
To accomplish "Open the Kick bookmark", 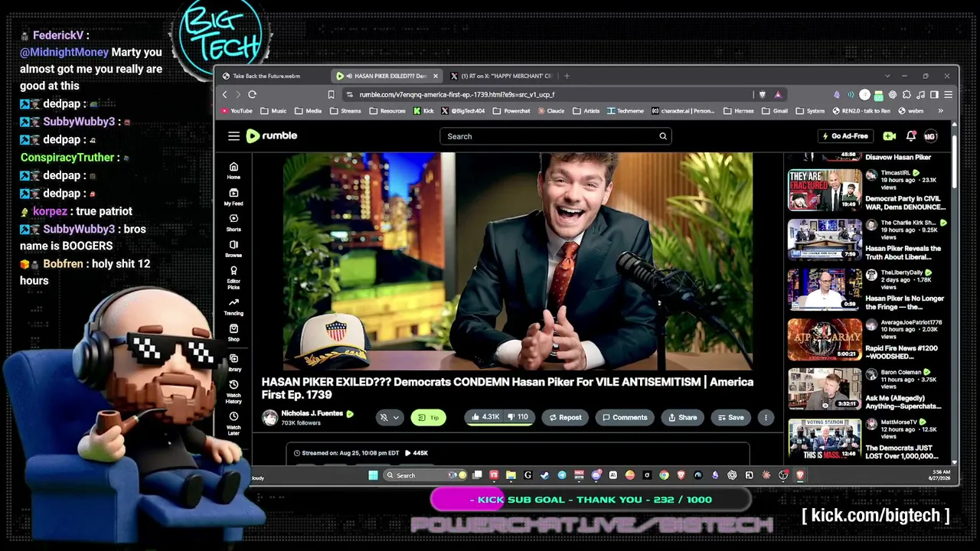I will coord(423,111).
